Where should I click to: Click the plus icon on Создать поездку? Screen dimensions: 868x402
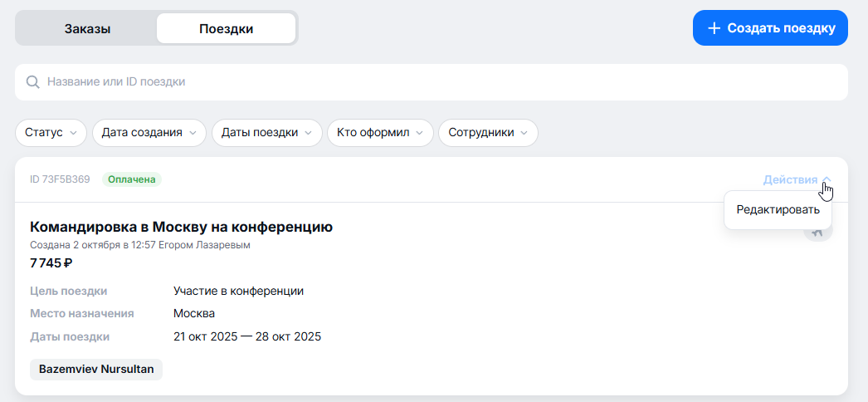coord(714,28)
